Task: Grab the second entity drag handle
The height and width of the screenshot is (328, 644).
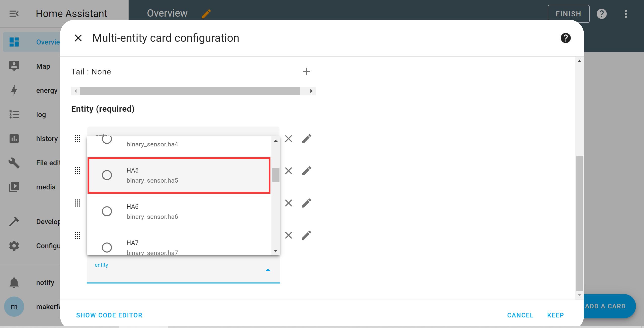Action: [77, 171]
